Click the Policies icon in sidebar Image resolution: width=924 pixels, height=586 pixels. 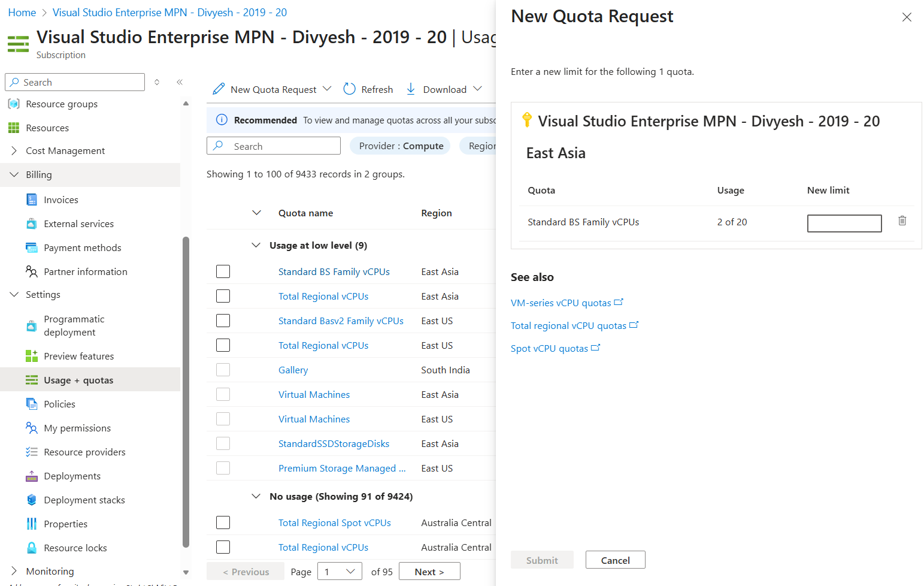(x=32, y=404)
